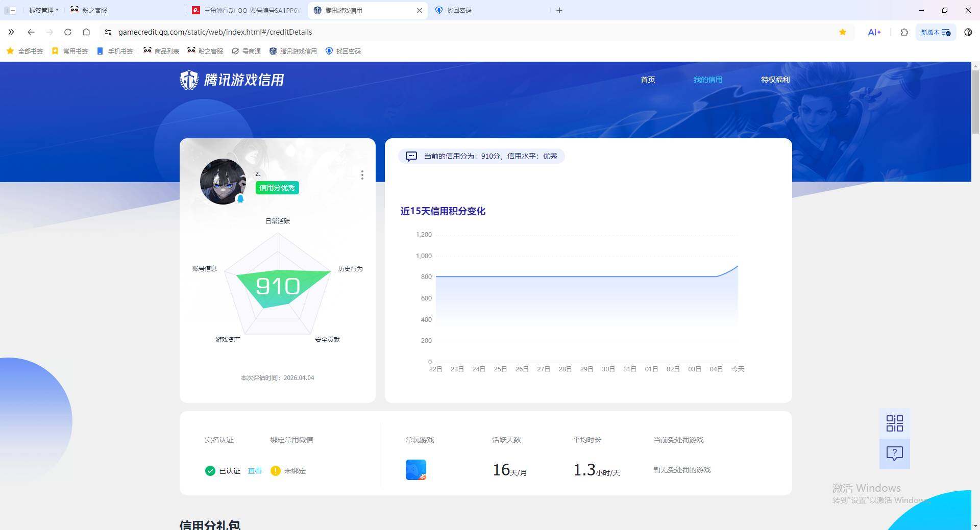
Task: Open the sidebar toggle icon in title bar
Action: click(10, 10)
